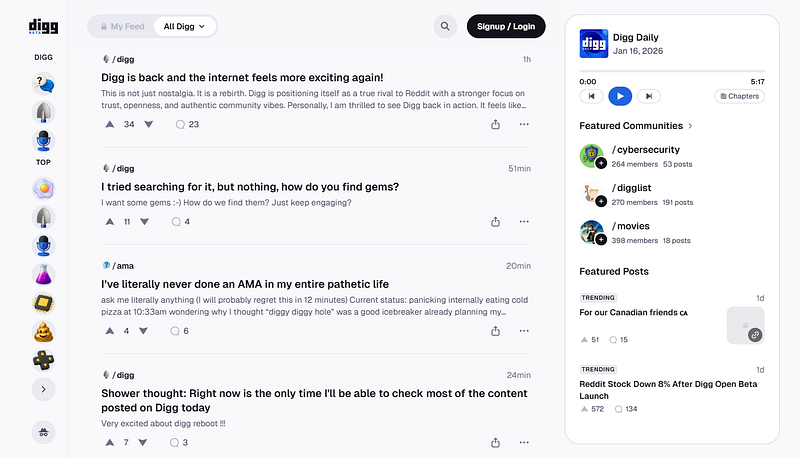Open comments of 'Reddit Stock Down' post
This screenshot has height=458, width=800.
click(626, 409)
